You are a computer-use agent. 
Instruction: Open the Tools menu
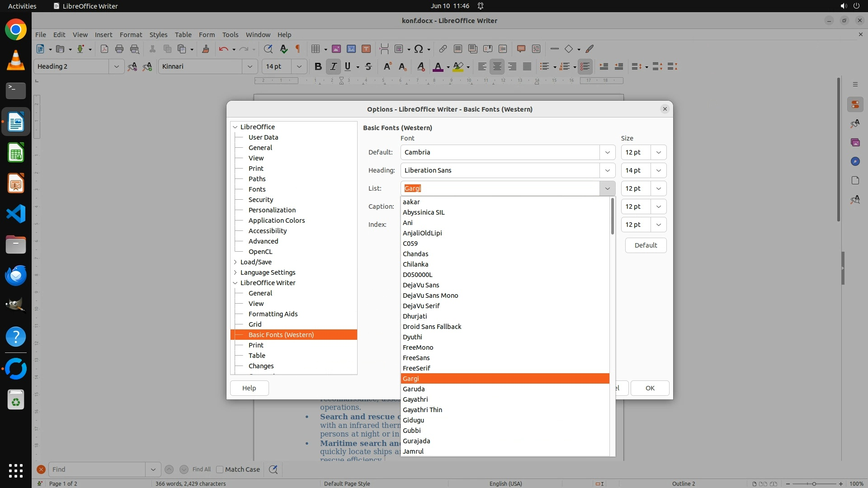point(230,35)
